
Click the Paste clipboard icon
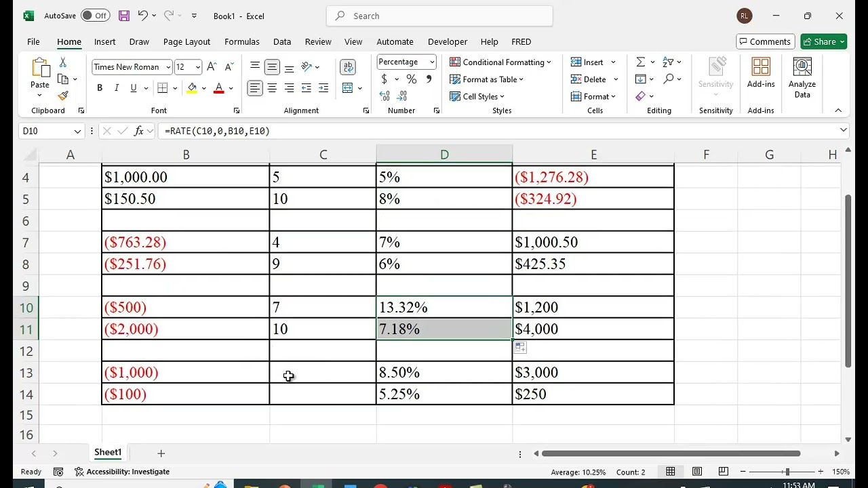click(x=40, y=68)
